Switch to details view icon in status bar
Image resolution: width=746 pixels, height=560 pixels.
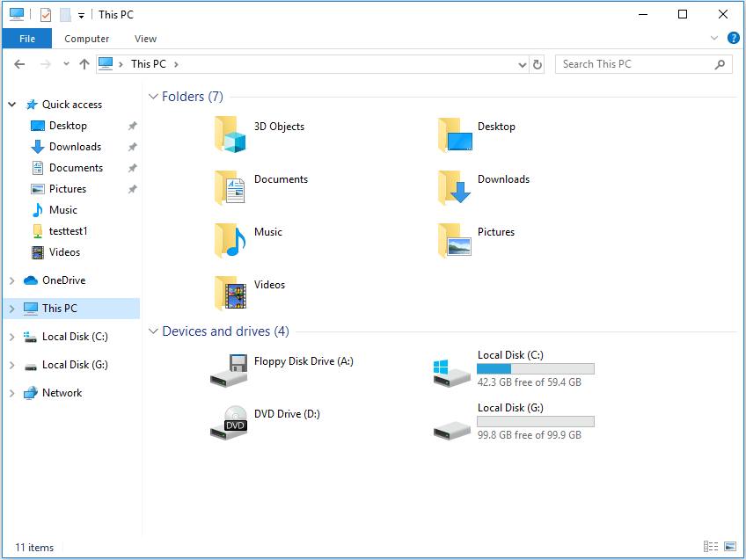pyautogui.click(x=711, y=547)
